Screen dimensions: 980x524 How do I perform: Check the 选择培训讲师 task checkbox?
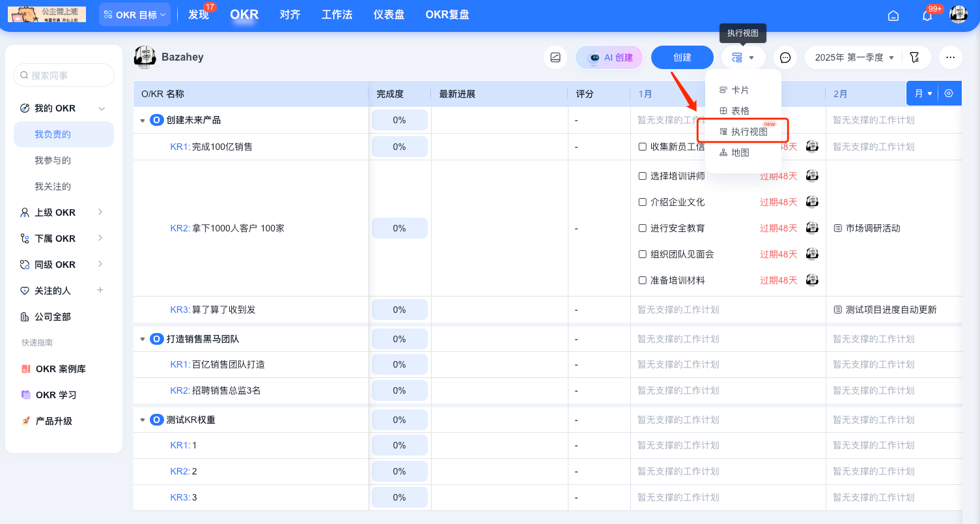click(x=643, y=176)
